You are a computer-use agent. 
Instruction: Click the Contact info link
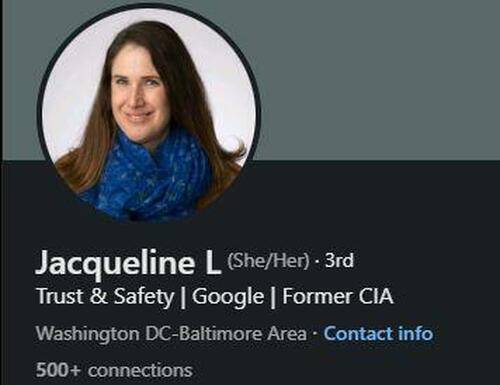point(378,333)
